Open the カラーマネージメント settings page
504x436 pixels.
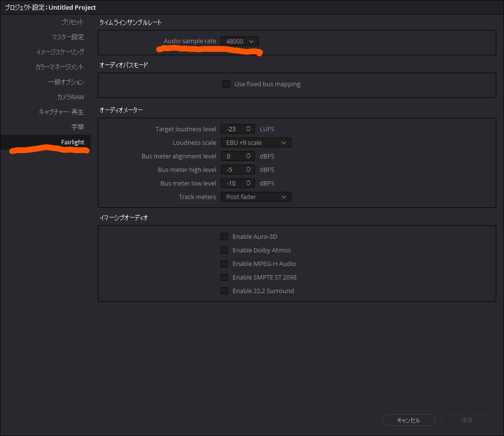pos(60,67)
